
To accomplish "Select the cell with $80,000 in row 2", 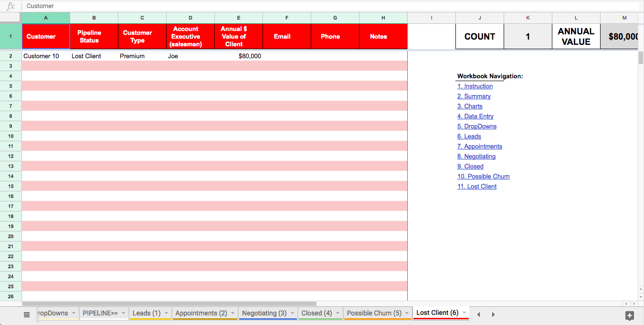I will (239, 56).
